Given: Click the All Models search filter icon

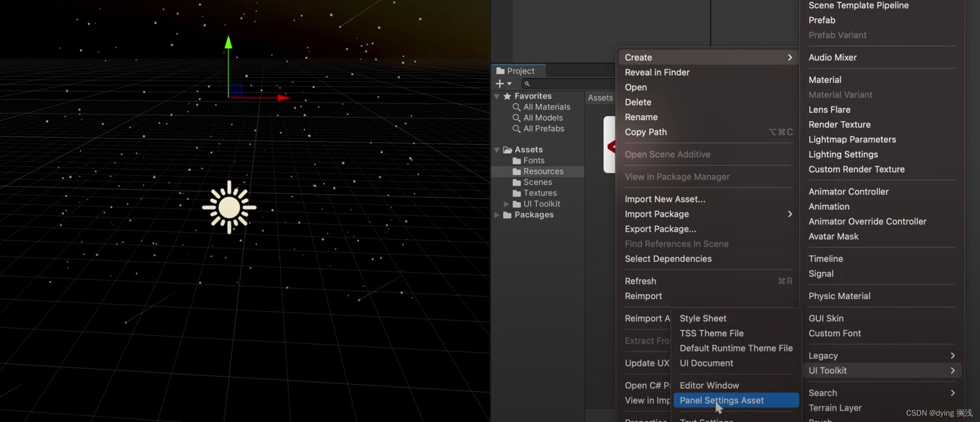Looking at the screenshot, I should coord(517,117).
